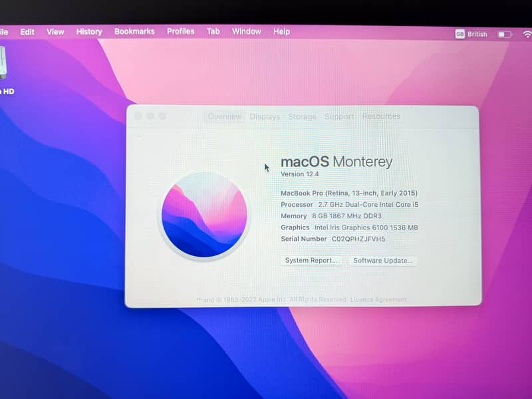Click the macOS Monterey logo image
Viewport: 532px width, 399px height.
[204, 215]
